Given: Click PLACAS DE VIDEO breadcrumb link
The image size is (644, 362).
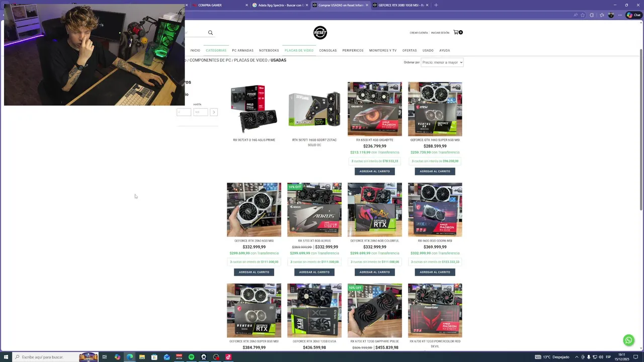Looking at the screenshot, I should click(x=251, y=60).
